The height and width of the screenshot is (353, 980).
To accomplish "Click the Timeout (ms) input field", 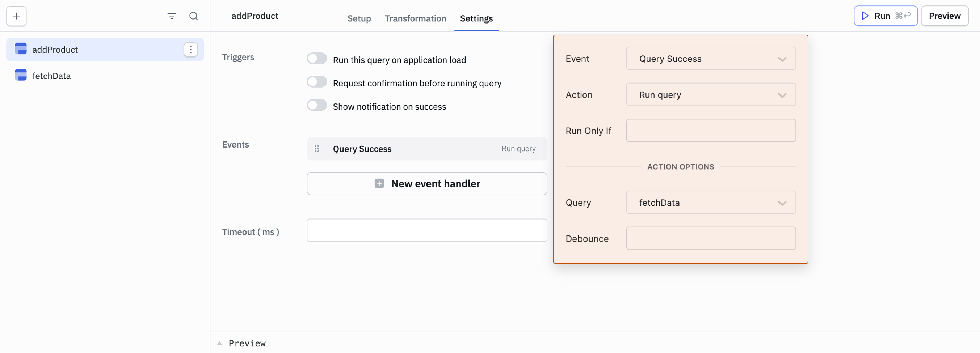I will coord(426,230).
